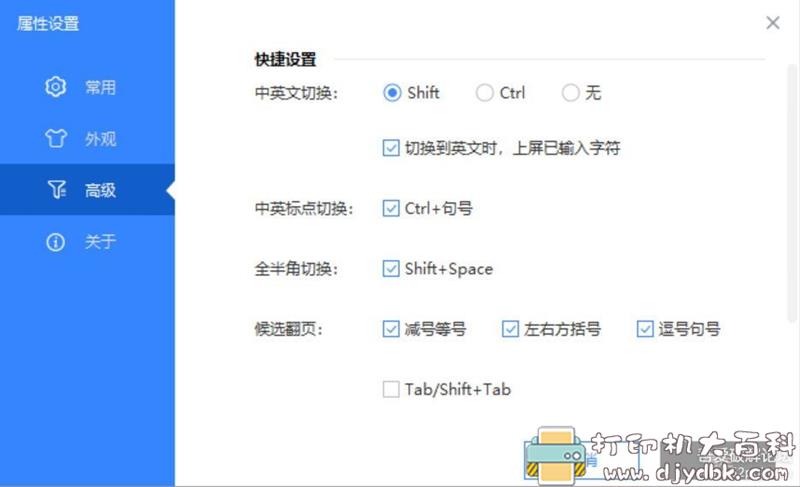Click the filter icon beside 高级
Screen dimensions: 800x487
[57, 190]
